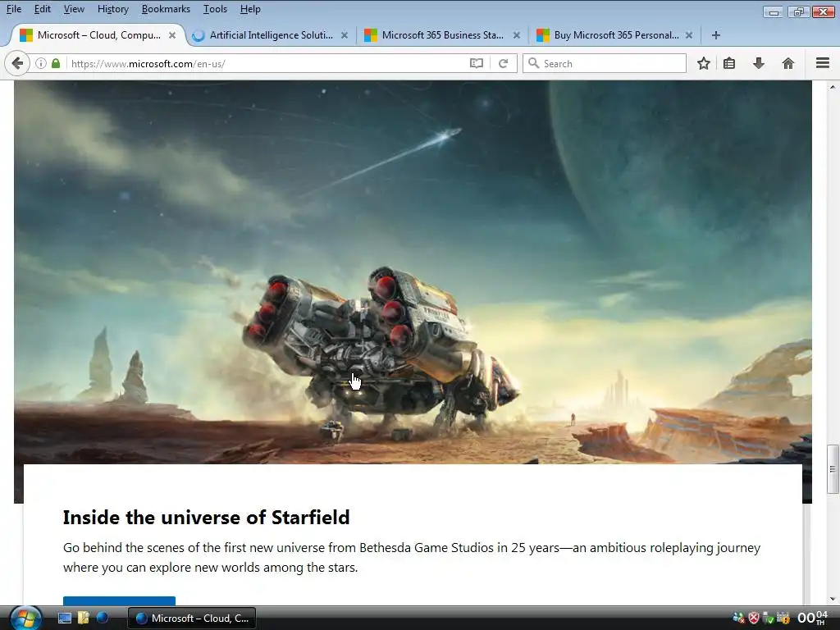
Task: Click the network tray icon
Action: click(739, 619)
